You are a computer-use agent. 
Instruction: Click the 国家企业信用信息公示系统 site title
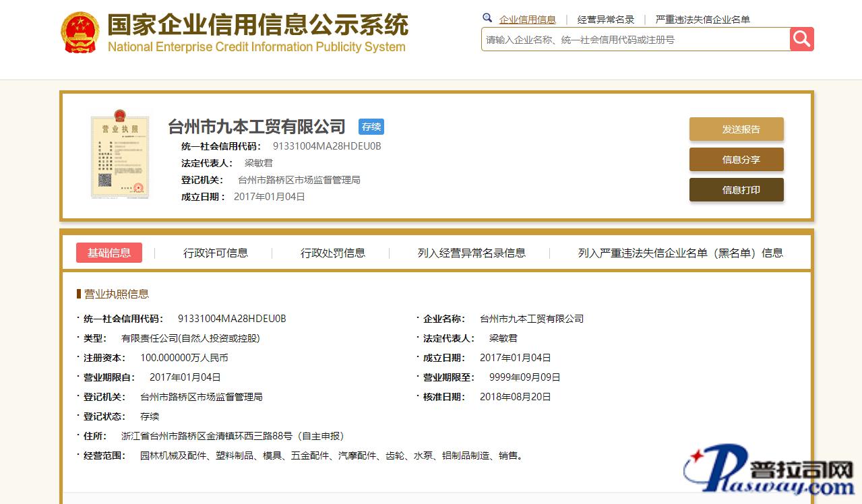(257, 27)
